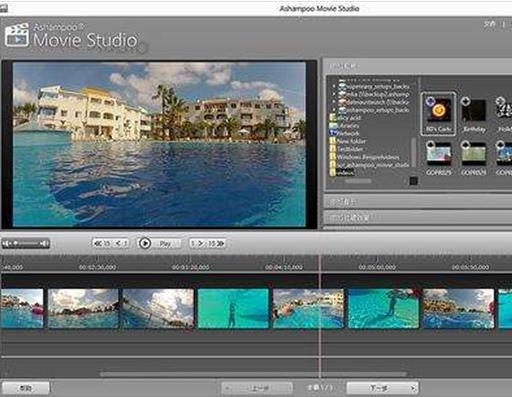Select the timeline clip under the playhead
Viewport: 512px width, 397px height.
pyautogui.click(x=308, y=309)
